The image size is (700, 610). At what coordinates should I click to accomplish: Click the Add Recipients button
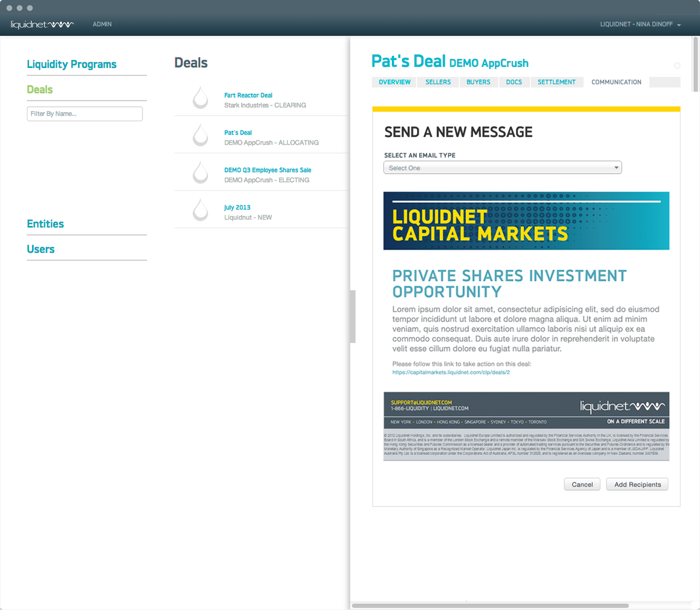point(637,484)
